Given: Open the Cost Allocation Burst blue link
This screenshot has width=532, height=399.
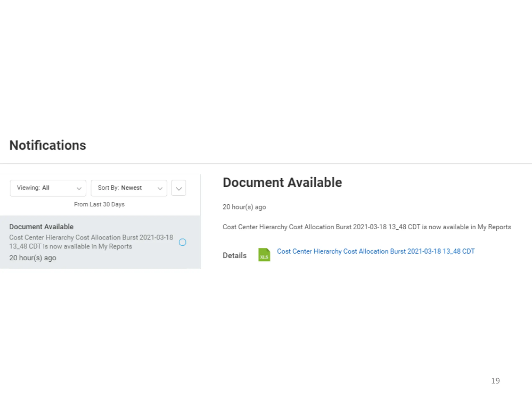Looking at the screenshot, I should tap(376, 251).
